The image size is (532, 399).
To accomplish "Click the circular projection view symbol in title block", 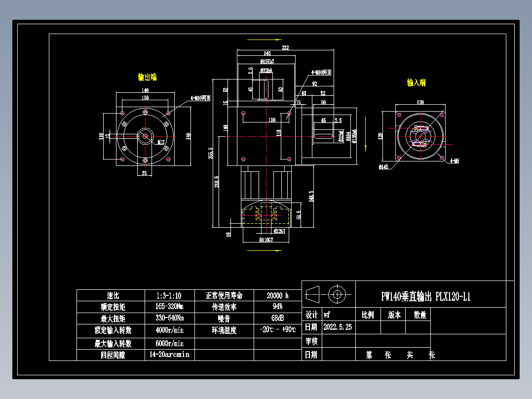I will [337, 295].
